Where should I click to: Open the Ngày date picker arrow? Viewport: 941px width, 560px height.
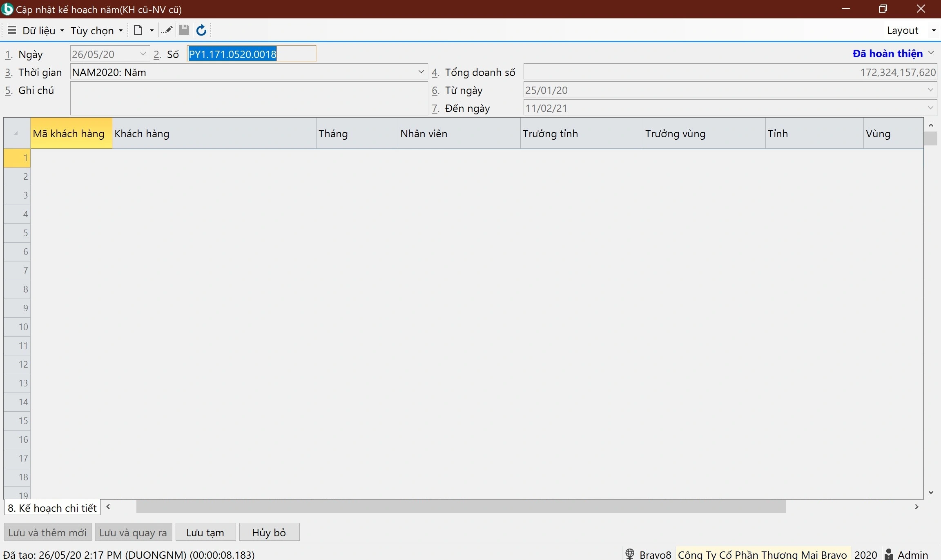(x=143, y=54)
